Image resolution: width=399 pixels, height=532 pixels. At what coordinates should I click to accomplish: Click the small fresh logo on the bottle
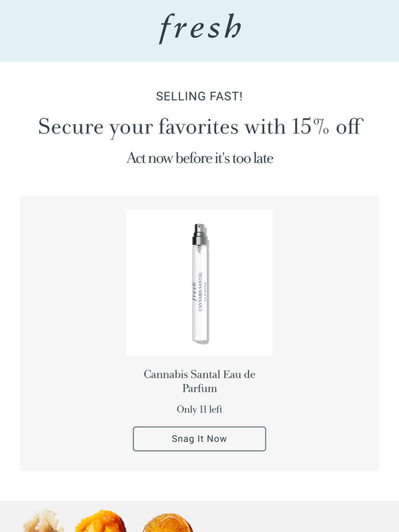(194, 291)
